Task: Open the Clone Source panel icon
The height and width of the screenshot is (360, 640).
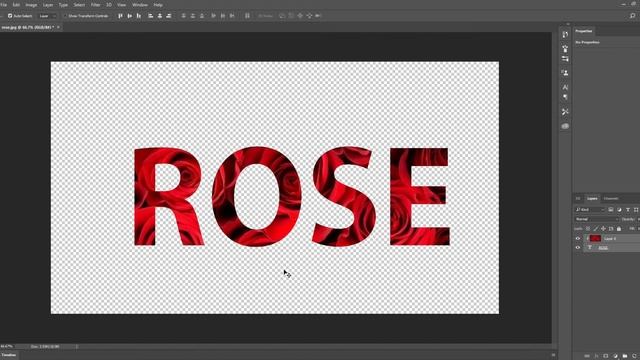Action: (x=565, y=73)
